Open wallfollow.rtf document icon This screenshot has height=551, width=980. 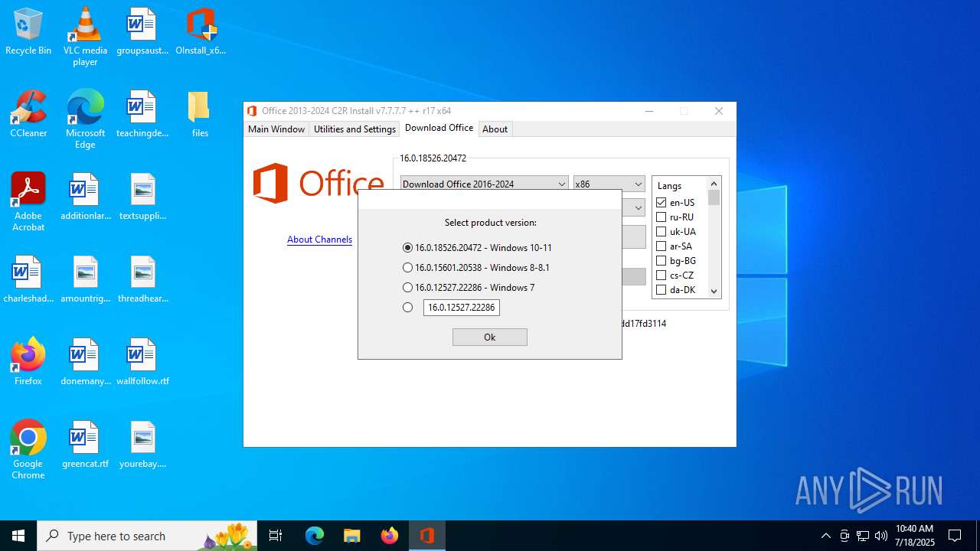point(142,362)
